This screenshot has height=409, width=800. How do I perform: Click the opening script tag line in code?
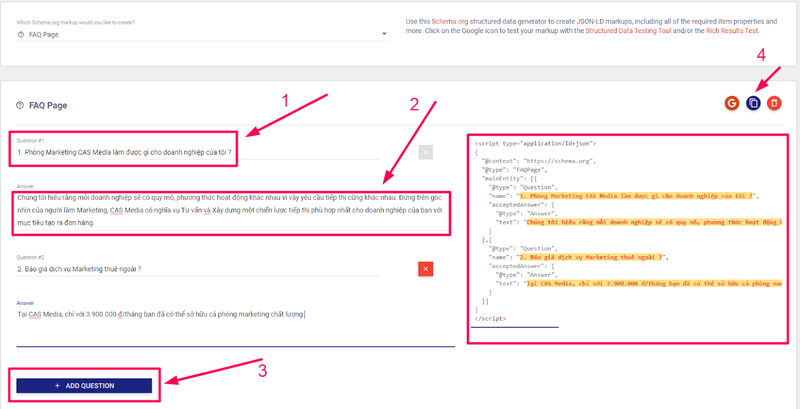click(x=535, y=144)
